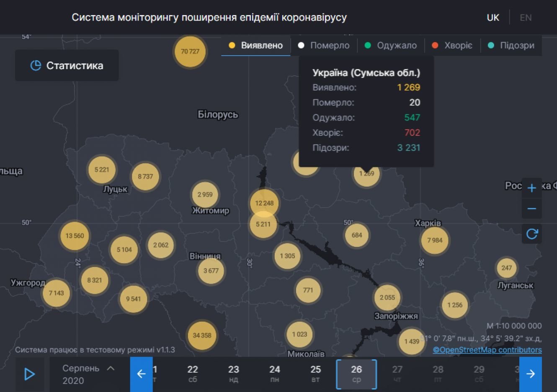Reset the map view with refresh icon
The width and height of the screenshot is (557, 392).
pos(531,234)
